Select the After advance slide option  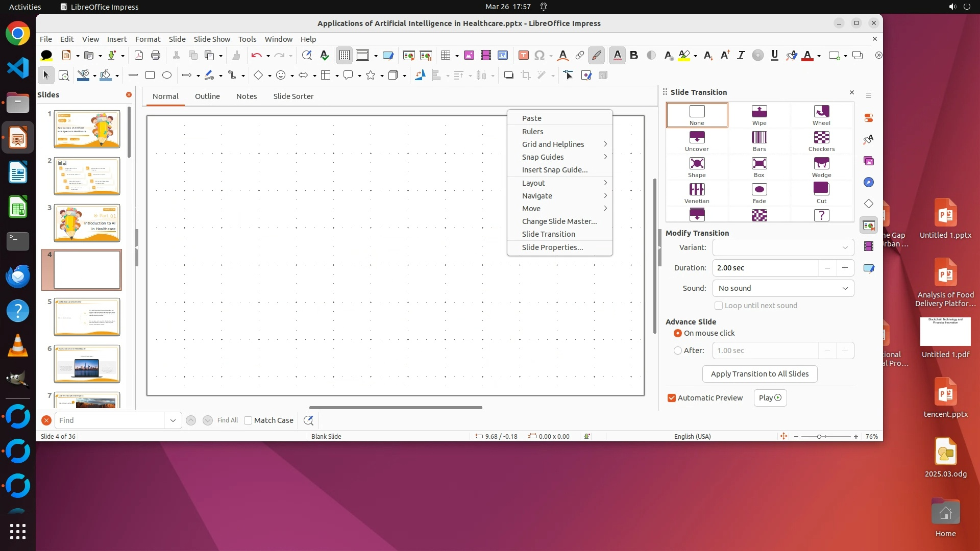(678, 350)
